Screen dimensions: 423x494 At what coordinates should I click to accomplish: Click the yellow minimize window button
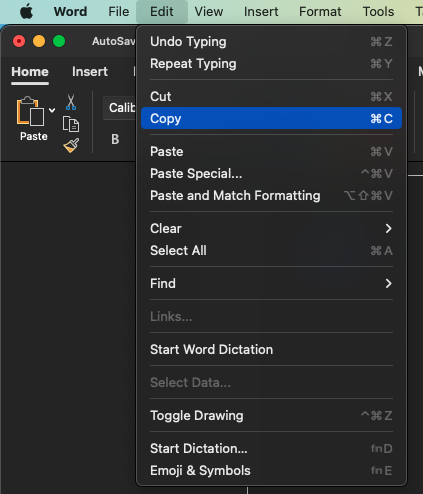[39, 41]
